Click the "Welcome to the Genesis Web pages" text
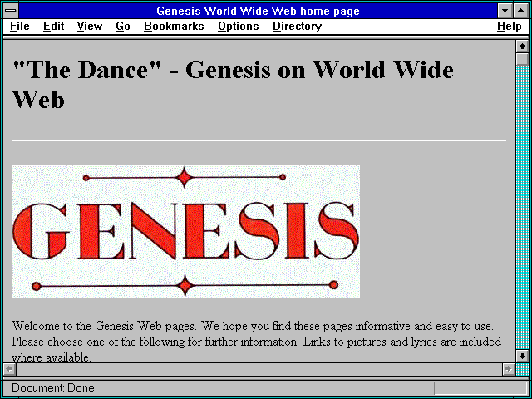The width and height of the screenshot is (532, 399). (104, 326)
